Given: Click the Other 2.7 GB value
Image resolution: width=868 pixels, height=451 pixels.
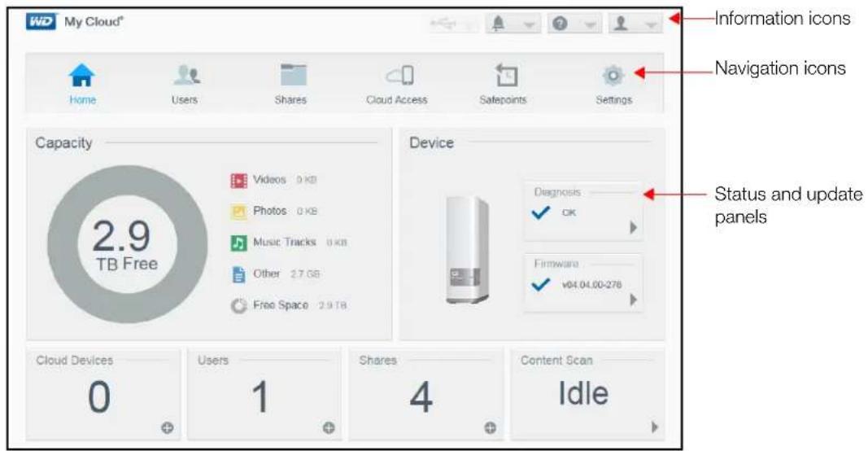Looking at the screenshot, I should (305, 274).
